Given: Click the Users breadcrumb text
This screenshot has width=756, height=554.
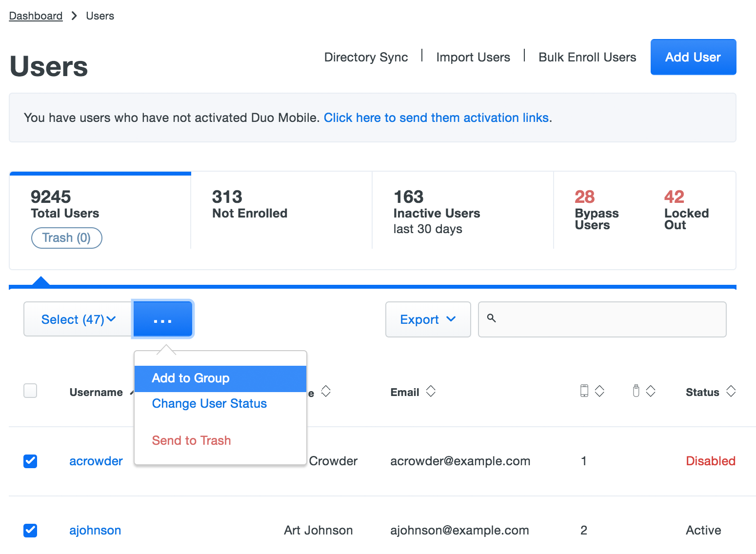Looking at the screenshot, I should click(x=100, y=16).
